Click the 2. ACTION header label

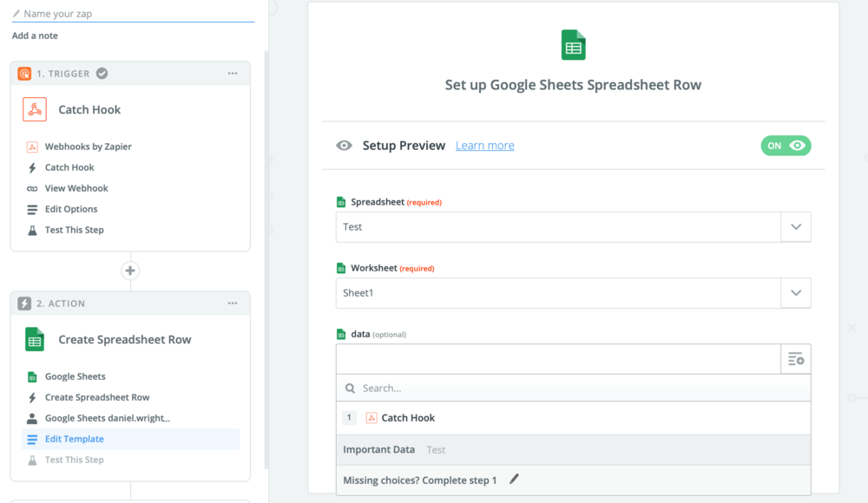pos(61,304)
